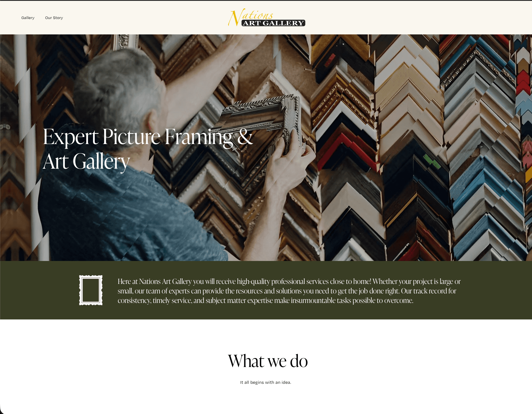Click the small green tag on the frame wall

pos(432,161)
